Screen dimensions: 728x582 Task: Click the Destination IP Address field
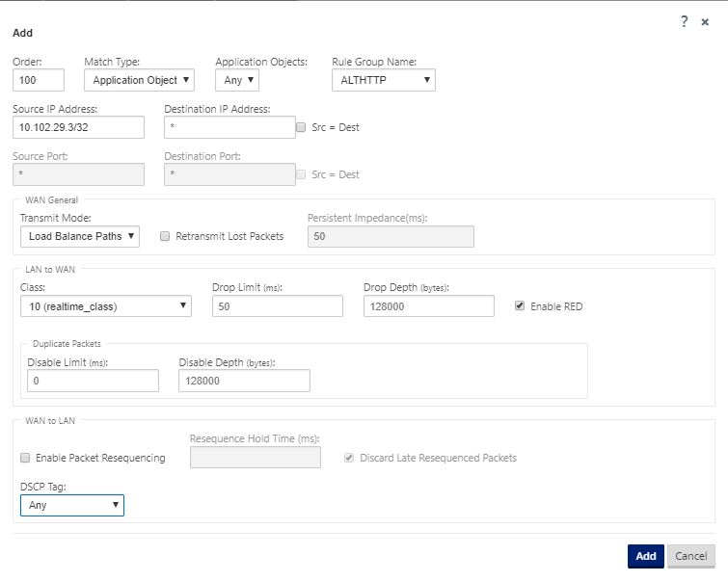pyautogui.click(x=229, y=127)
